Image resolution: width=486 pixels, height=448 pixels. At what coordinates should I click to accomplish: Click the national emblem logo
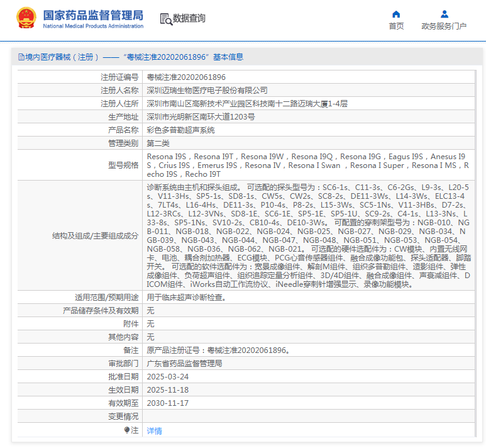(26, 18)
